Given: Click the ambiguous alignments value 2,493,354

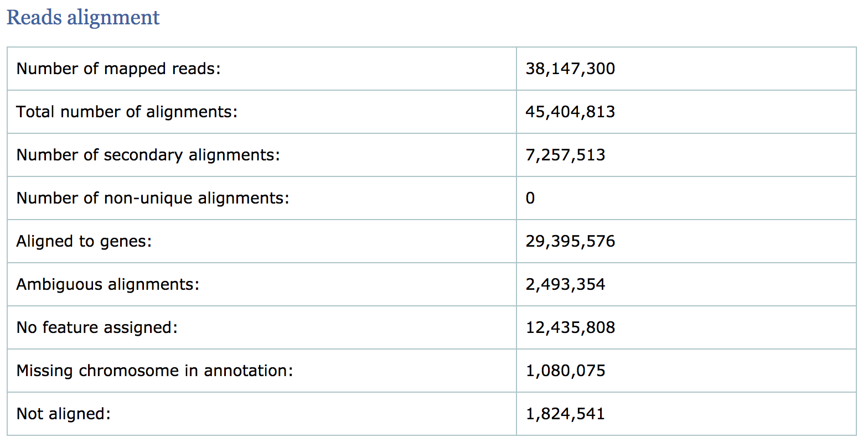Looking at the screenshot, I should point(565,284).
